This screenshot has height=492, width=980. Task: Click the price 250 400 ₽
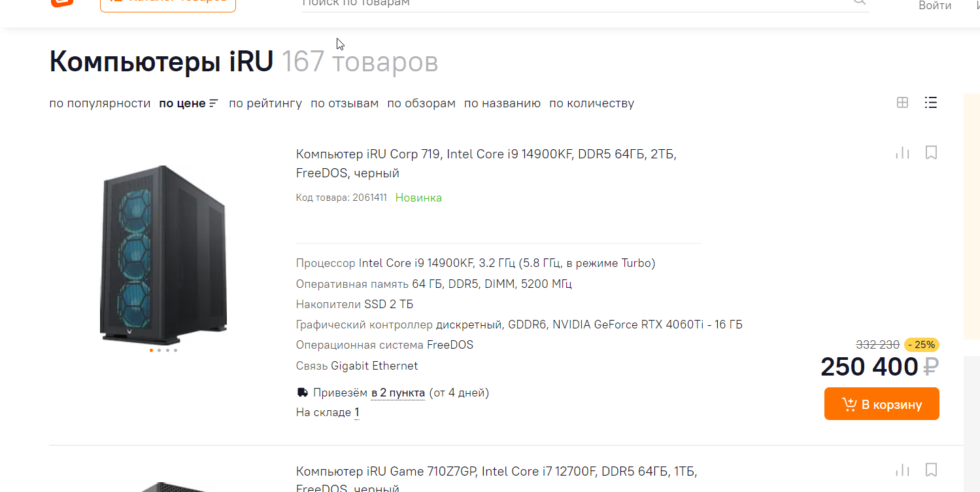click(880, 367)
